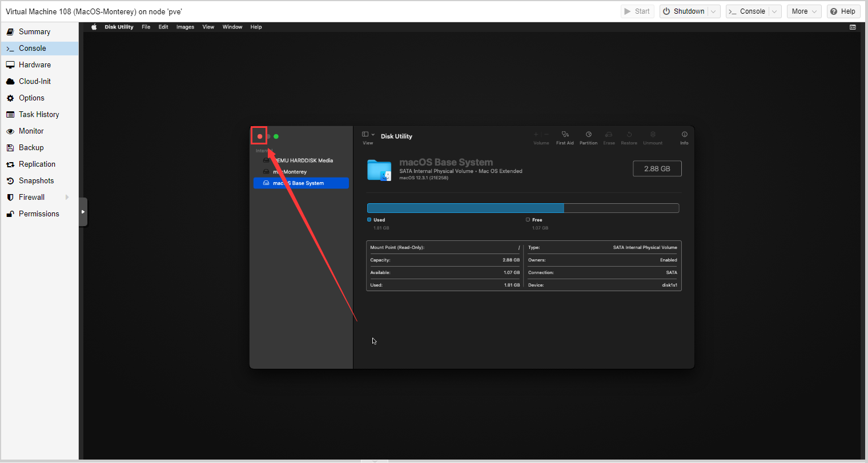Open the Shutdown dropdown arrow
Screen dimensions: 868x463
pyautogui.click(x=713, y=11)
